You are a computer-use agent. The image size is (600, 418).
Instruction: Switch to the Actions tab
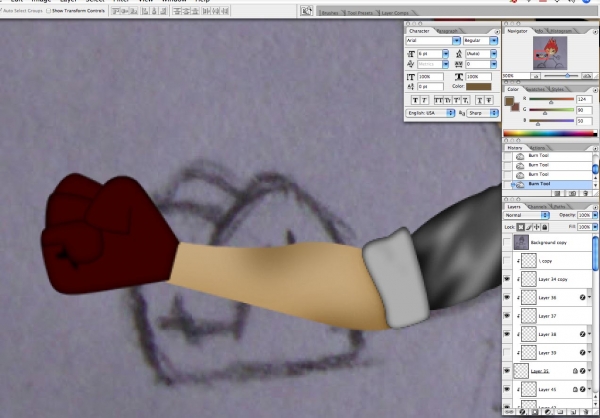point(538,148)
